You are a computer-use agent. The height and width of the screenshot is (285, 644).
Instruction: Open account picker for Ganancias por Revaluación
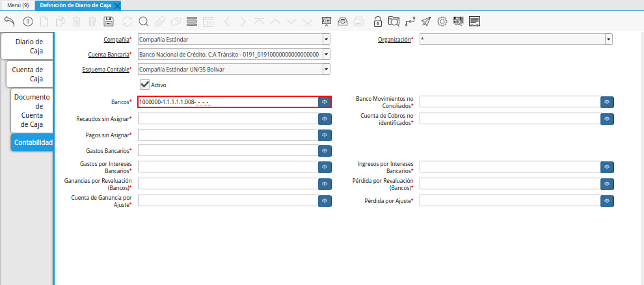tap(325, 184)
